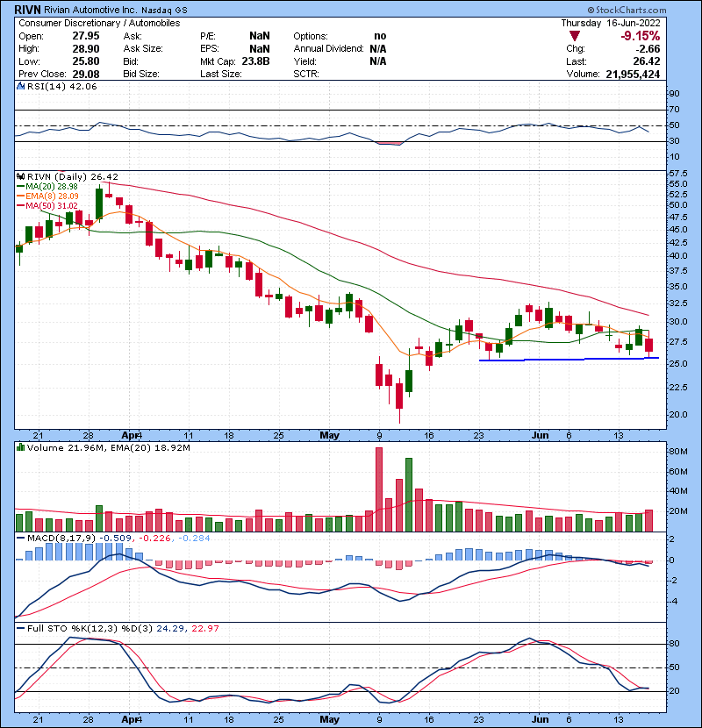Select the Low value 25.80
Image resolution: width=702 pixels, height=728 pixels.
(x=86, y=61)
